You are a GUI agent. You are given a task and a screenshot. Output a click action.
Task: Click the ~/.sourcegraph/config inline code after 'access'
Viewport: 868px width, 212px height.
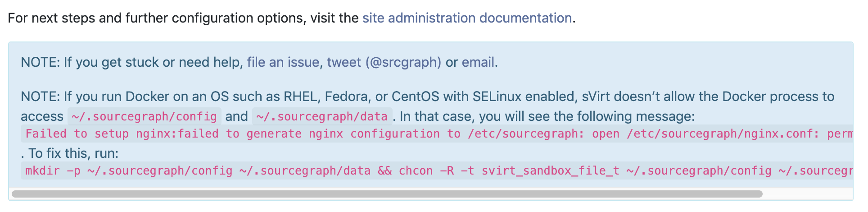[x=145, y=116]
